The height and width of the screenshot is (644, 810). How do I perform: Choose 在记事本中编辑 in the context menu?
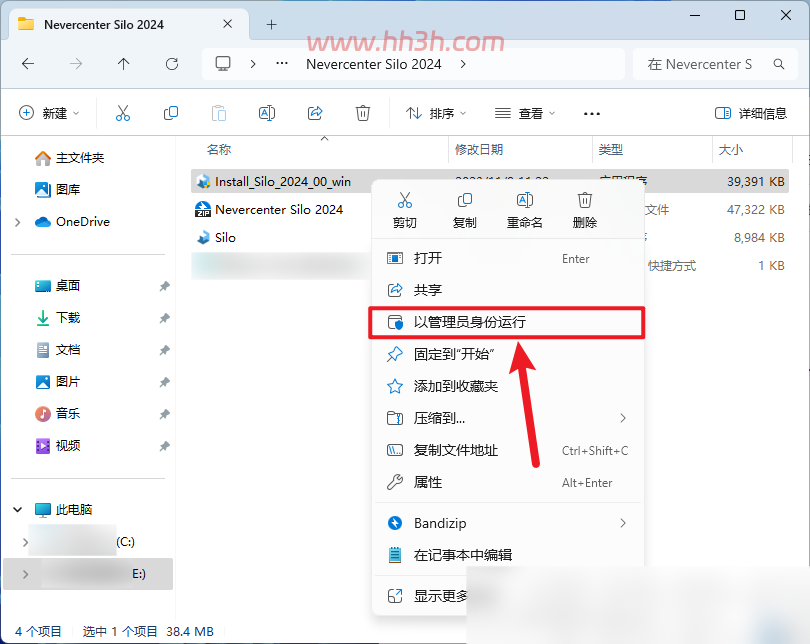coord(508,555)
